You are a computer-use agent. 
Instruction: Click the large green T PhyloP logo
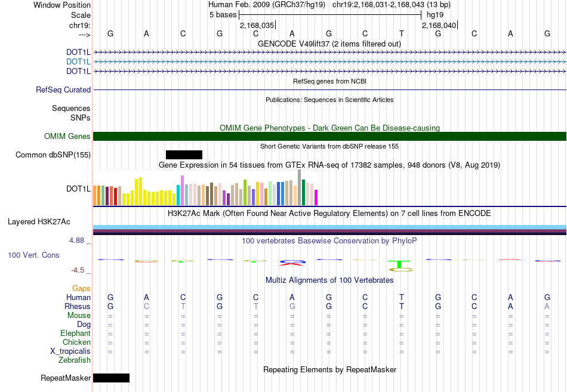399,264
